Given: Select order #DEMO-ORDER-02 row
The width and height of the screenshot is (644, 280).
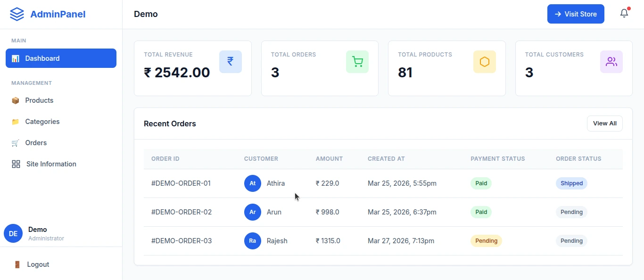Looking at the screenshot, I should tap(182, 212).
